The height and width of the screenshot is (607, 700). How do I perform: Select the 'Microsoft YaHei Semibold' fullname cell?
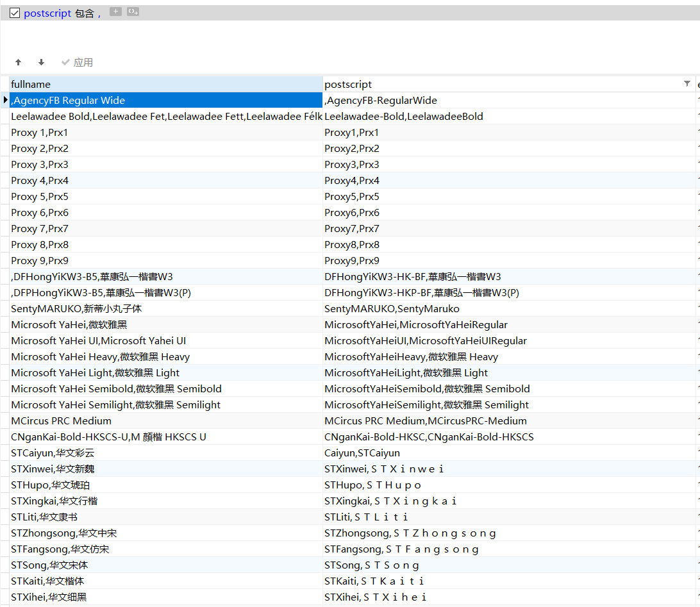click(x=165, y=389)
